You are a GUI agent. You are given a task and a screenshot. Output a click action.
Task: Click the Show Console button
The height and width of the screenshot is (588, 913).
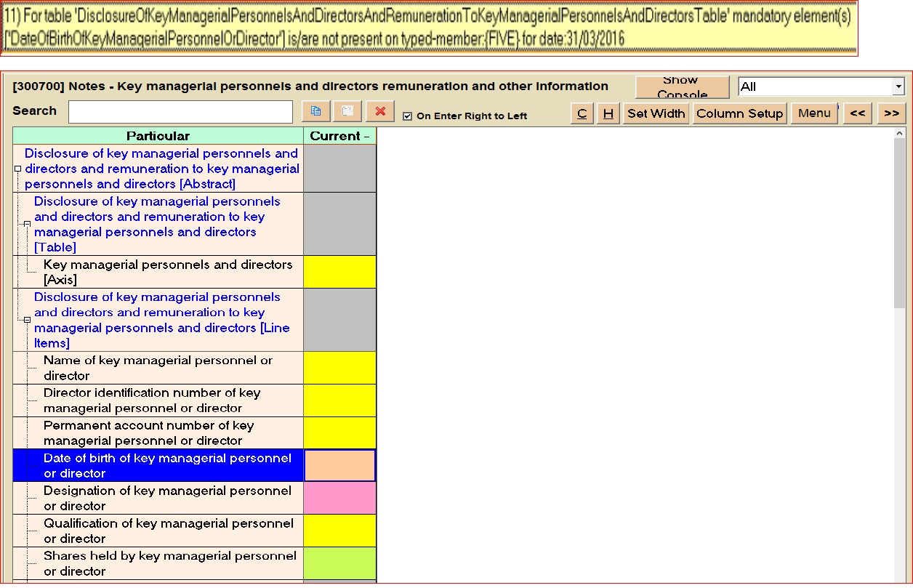coord(681,87)
